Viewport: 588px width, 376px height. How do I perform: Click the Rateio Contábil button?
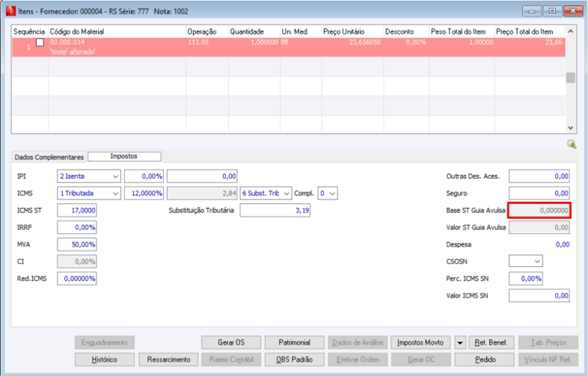click(x=231, y=360)
